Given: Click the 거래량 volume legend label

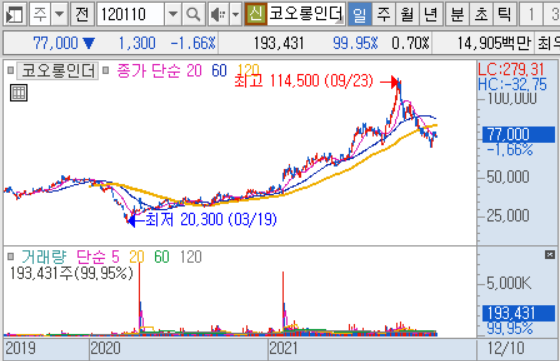Looking at the screenshot, I should click(44, 257).
